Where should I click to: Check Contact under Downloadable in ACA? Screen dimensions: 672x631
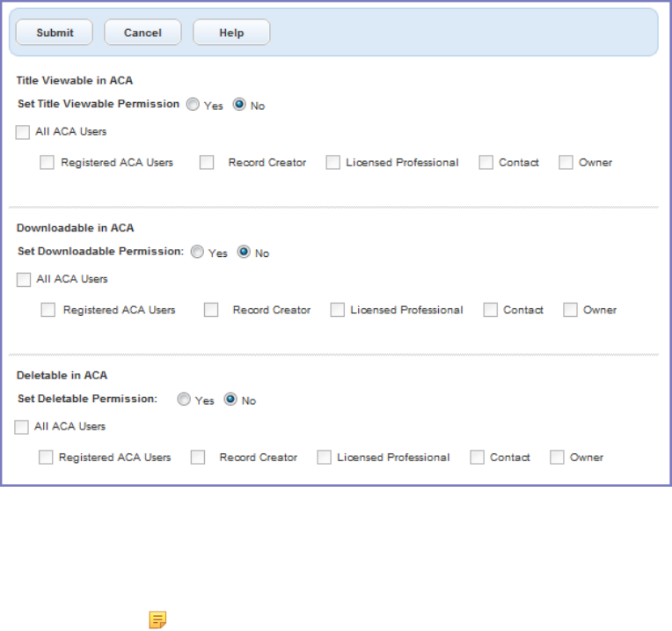point(490,310)
